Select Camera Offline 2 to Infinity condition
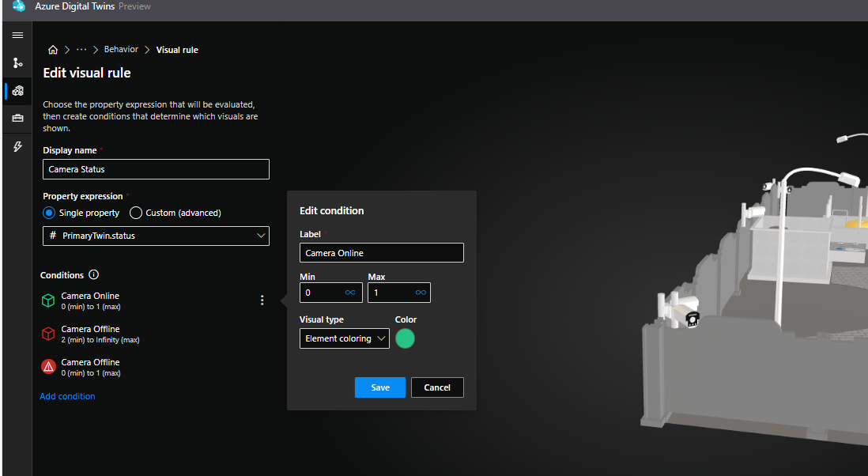Viewport: 868px width, 476px height. 100,334
